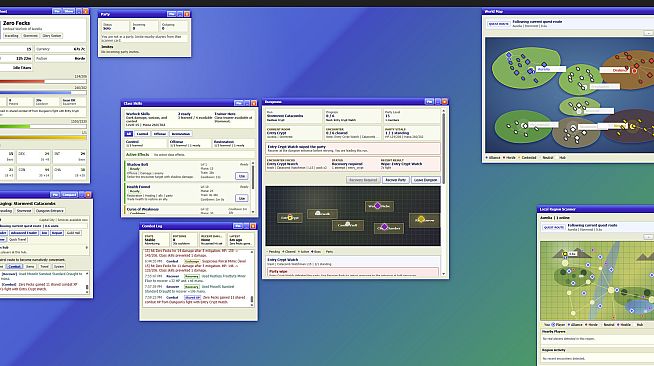The height and width of the screenshot is (366, 654).
Task: Click the INT stat cell on character sheet
Action: (x=70, y=156)
